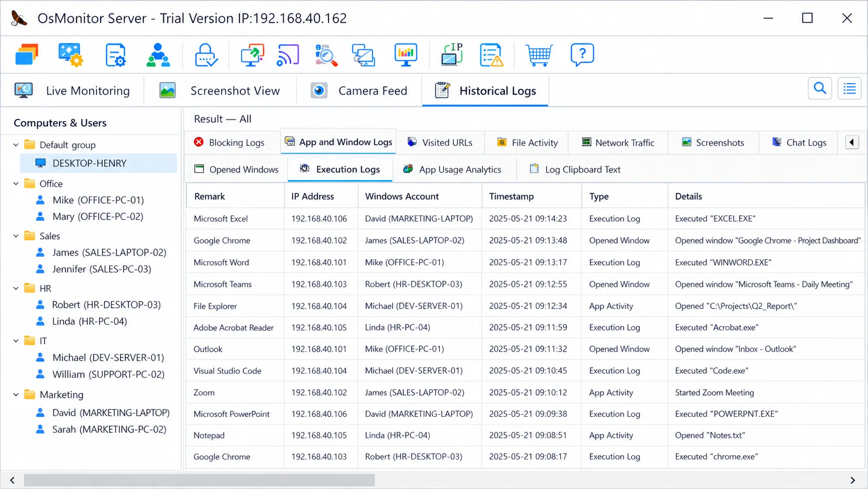Collapse the Office group chevron

[16, 184]
